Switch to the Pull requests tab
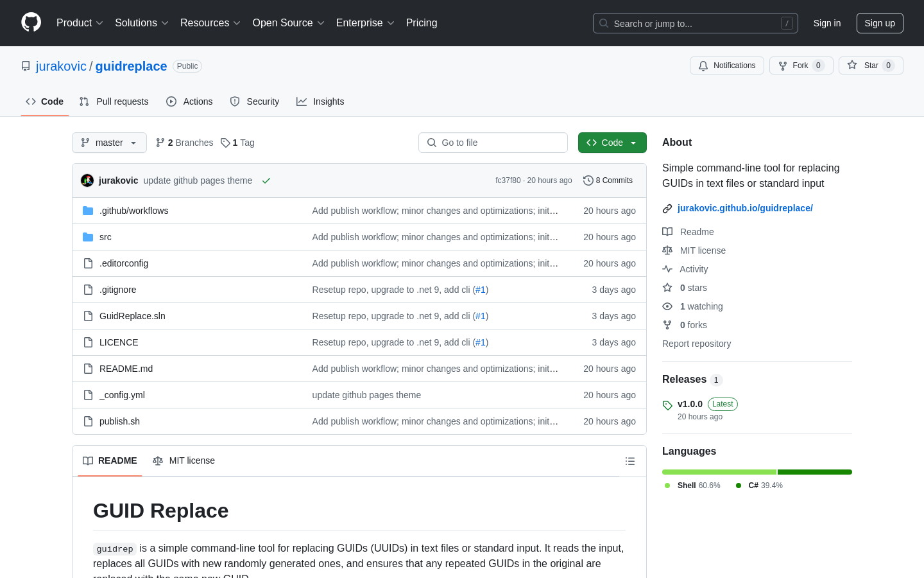Image resolution: width=924 pixels, height=578 pixels. pyautogui.click(x=114, y=101)
